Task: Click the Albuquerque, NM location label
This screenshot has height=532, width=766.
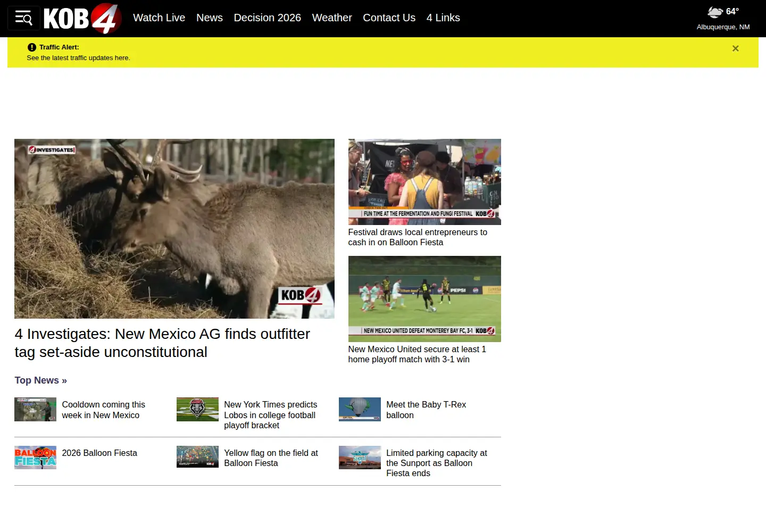Action: (723, 27)
